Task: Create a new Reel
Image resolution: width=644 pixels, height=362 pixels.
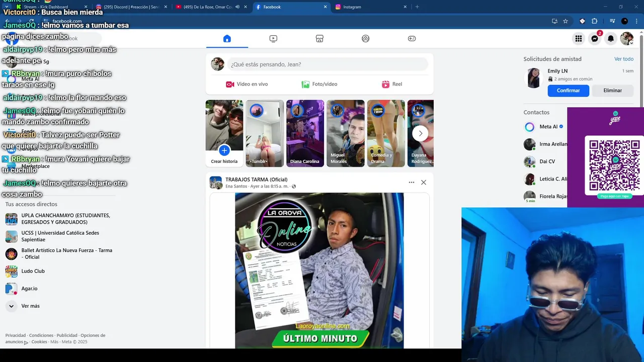Action: tap(392, 84)
